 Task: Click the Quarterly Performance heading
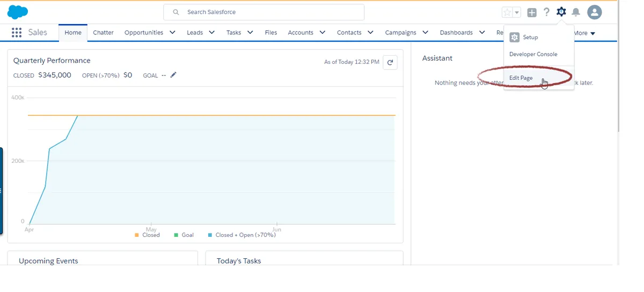pos(52,61)
